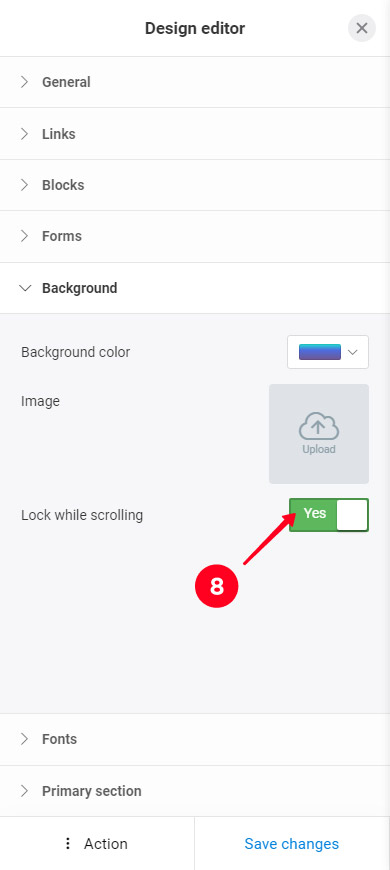390x870 pixels.
Task: Collapse the Background section
Action: coord(195,288)
